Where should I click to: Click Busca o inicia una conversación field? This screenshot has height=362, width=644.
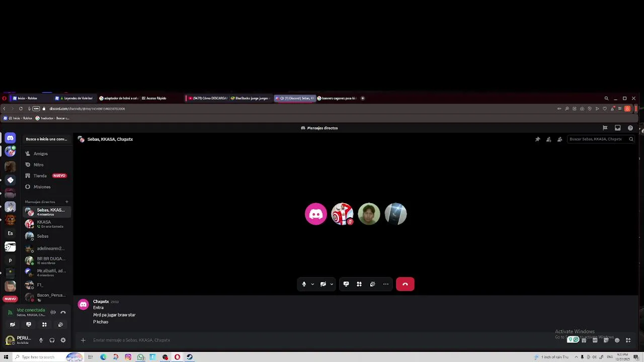46,139
